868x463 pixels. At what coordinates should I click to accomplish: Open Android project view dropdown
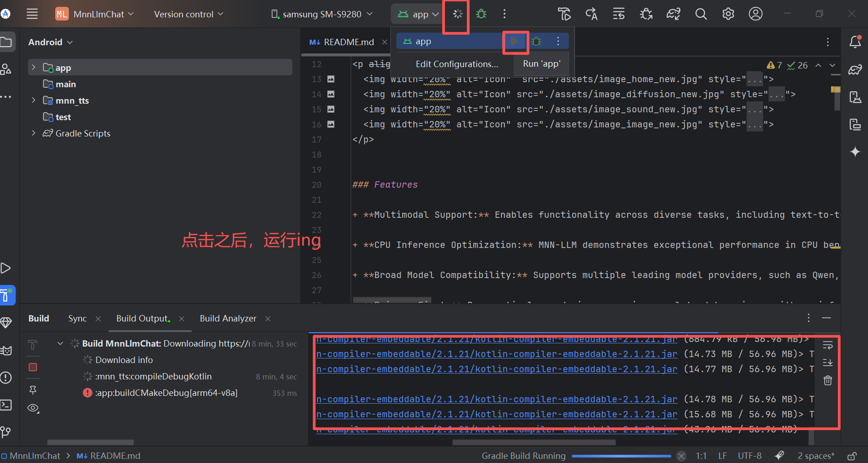[50, 42]
